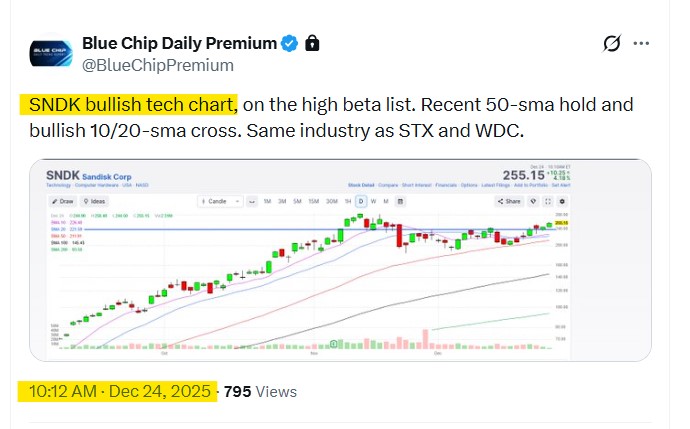Select the D daily timeframe

[x=362, y=201]
